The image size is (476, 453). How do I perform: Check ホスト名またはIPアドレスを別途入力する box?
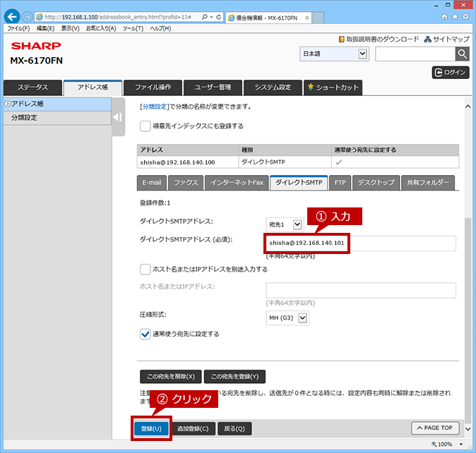pyautogui.click(x=145, y=270)
